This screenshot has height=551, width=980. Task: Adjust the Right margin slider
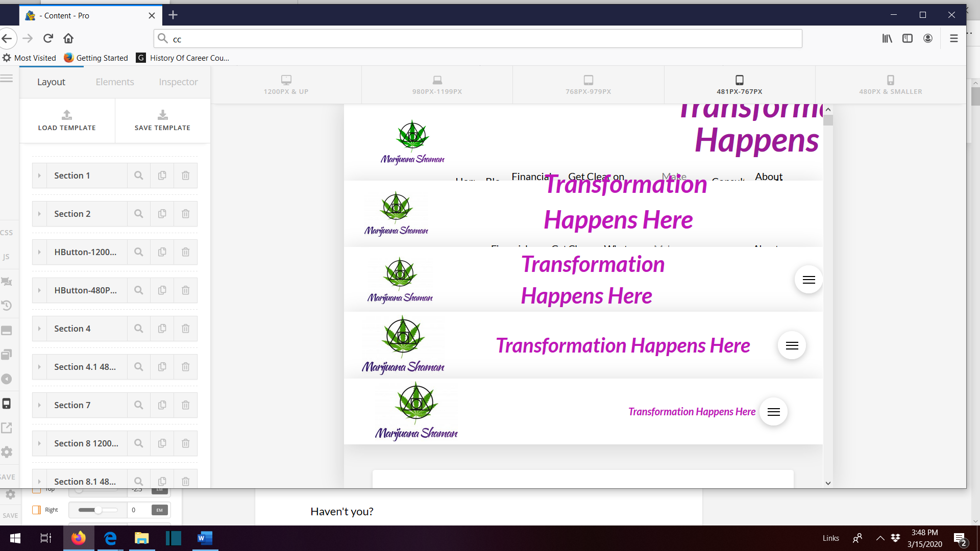[97, 510]
